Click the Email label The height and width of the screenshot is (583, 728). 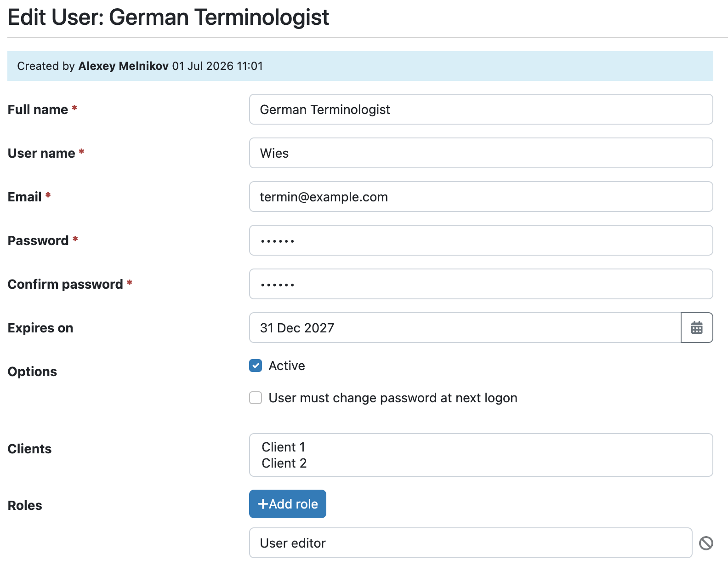pos(25,197)
